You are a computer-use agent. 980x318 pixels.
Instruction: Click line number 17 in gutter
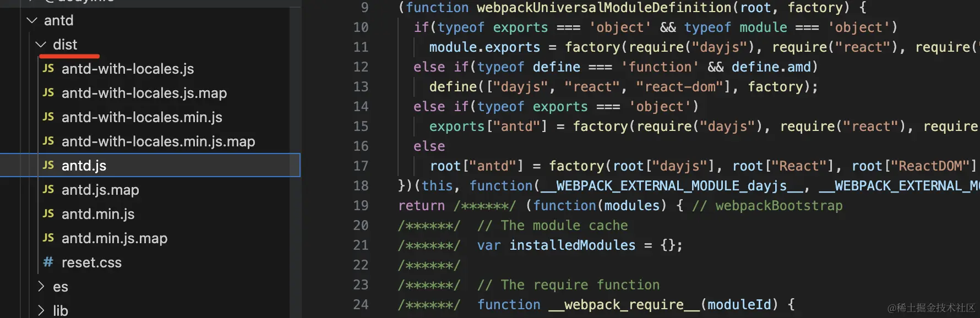point(361,166)
